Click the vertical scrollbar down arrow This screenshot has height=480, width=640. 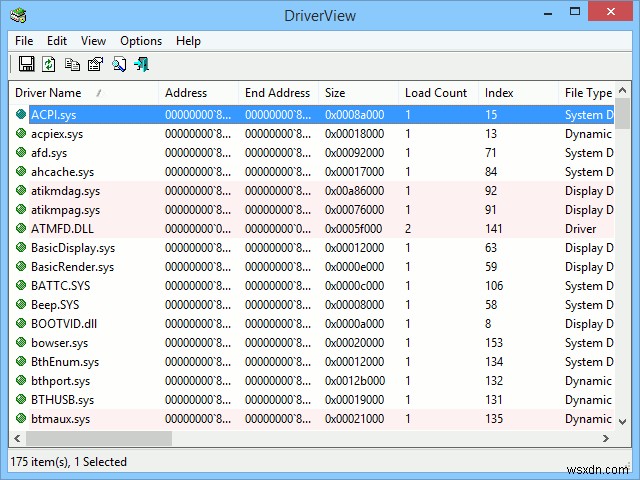[x=622, y=422]
